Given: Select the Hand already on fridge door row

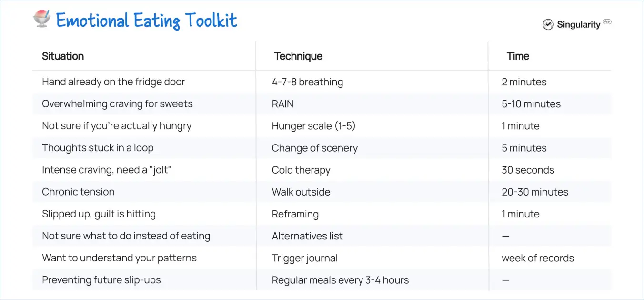Looking at the screenshot, I should click(x=322, y=82).
